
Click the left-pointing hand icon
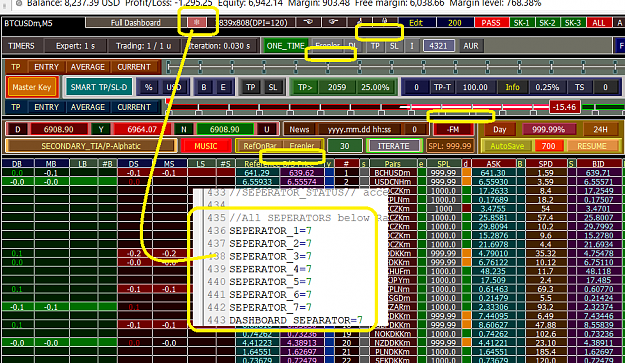(307, 23)
